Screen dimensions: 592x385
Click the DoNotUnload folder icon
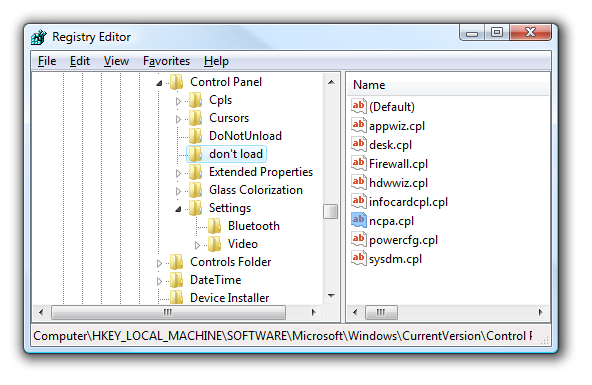(x=196, y=136)
